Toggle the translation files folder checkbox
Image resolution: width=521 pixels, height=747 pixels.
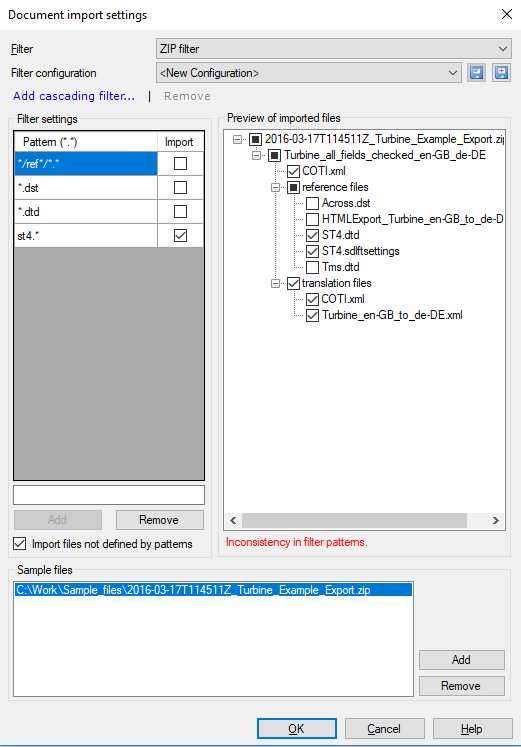(x=293, y=283)
